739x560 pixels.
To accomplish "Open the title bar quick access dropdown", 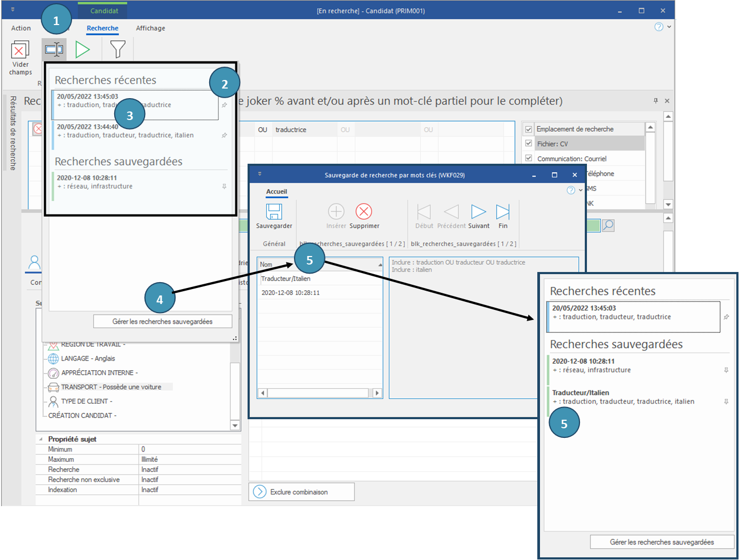I will (x=13, y=10).
